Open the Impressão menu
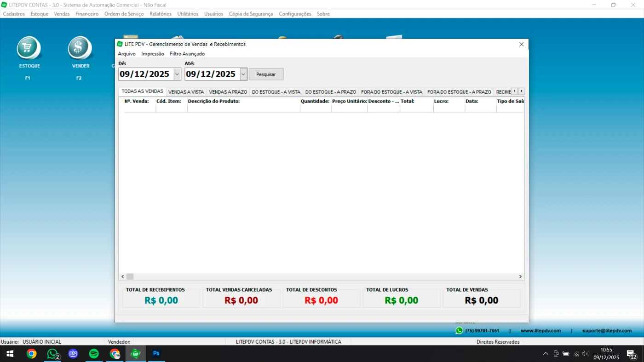 click(153, 54)
